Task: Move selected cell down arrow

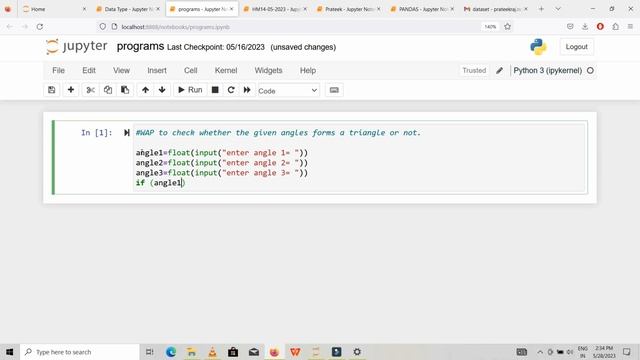Action: pyautogui.click(x=162, y=90)
